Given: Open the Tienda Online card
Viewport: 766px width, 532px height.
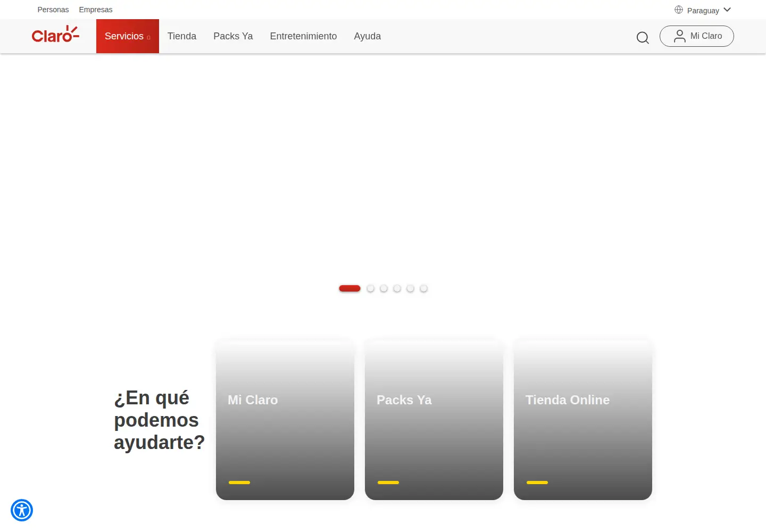Looking at the screenshot, I should coord(583,419).
